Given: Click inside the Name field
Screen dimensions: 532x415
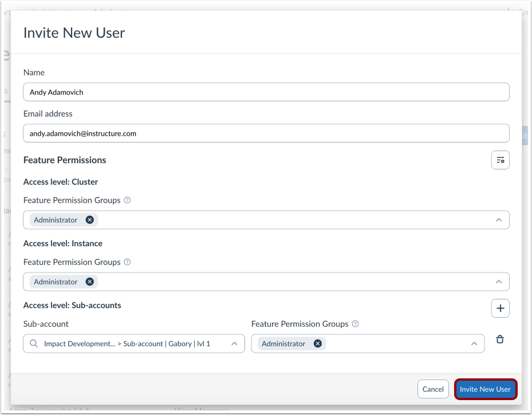Looking at the screenshot, I should point(266,92).
